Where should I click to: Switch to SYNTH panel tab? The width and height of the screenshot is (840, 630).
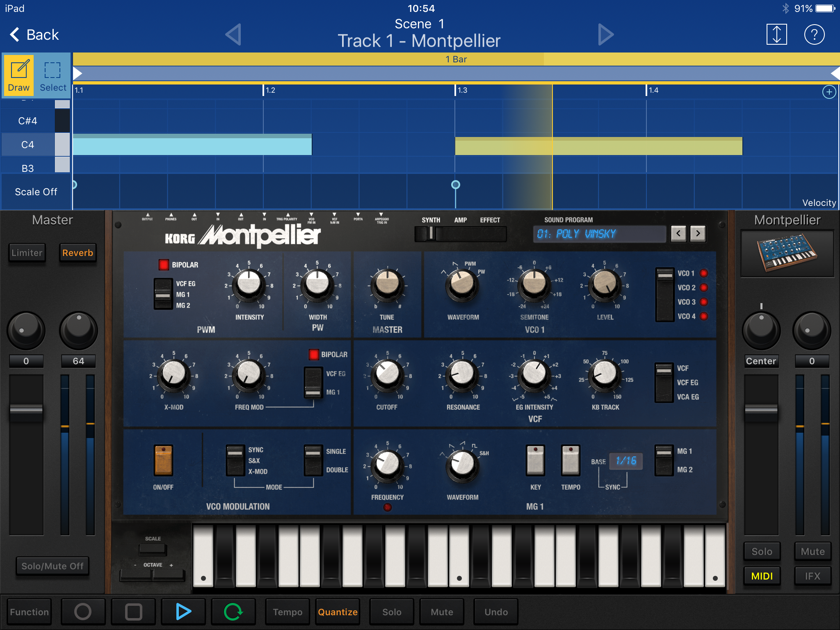point(431,220)
